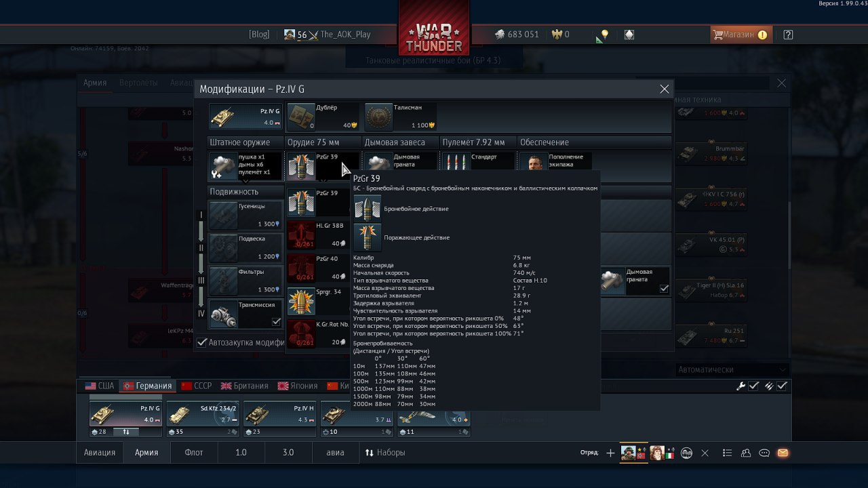Click squad member avatar with Italian flag

pyautogui.click(x=661, y=453)
